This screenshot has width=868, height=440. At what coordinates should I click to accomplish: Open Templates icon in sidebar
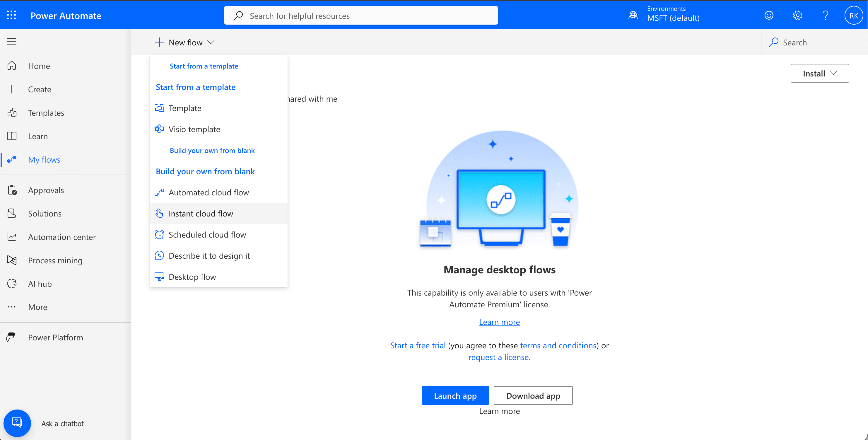(x=12, y=112)
